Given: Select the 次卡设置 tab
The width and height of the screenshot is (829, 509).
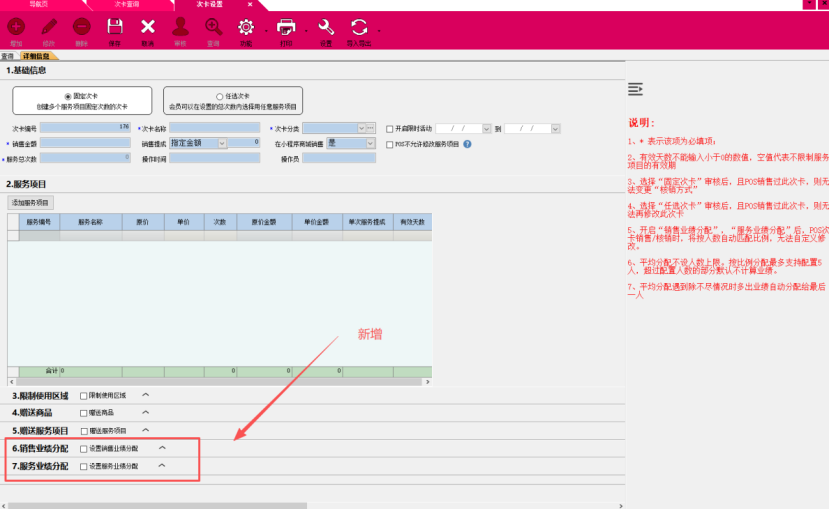Looking at the screenshot, I should click(x=209, y=4).
